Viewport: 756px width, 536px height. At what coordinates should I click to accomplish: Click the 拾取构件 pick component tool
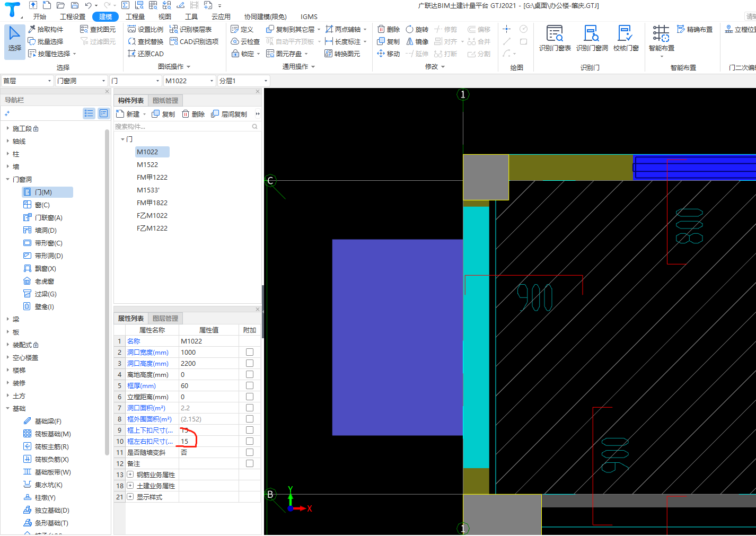pos(46,29)
